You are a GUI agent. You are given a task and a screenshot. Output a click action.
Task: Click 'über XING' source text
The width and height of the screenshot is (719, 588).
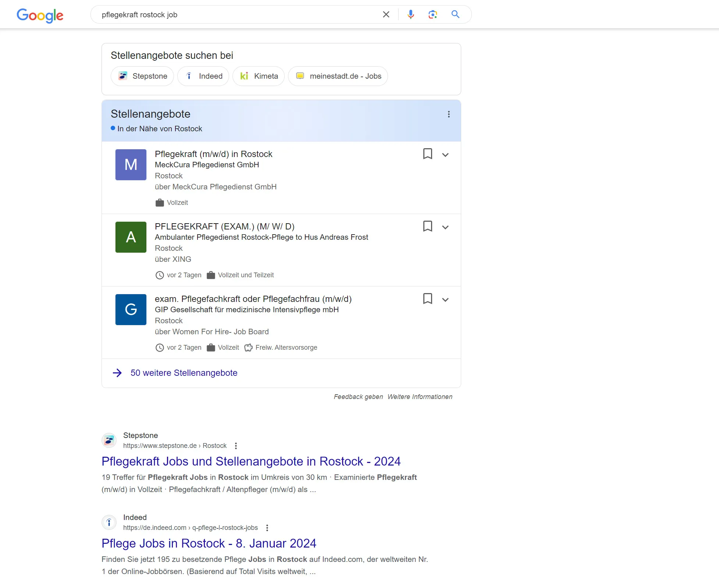click(x=173, y=259)
